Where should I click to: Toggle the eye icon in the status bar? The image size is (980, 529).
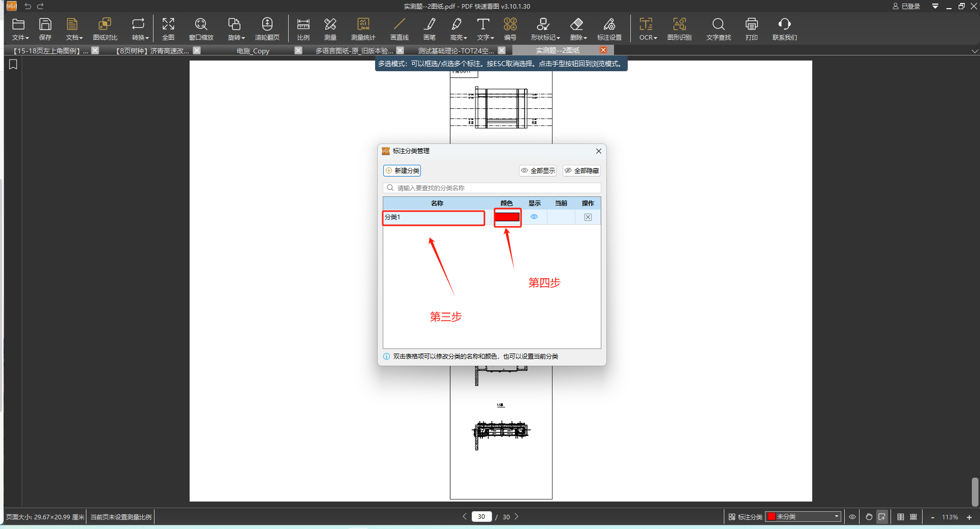[x=852, y=517]
